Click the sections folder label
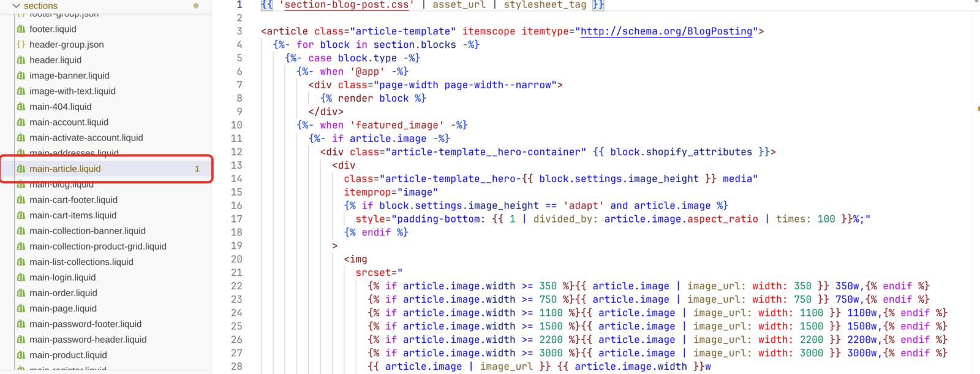This screenshot has width=980, height=374. (40, 6)
